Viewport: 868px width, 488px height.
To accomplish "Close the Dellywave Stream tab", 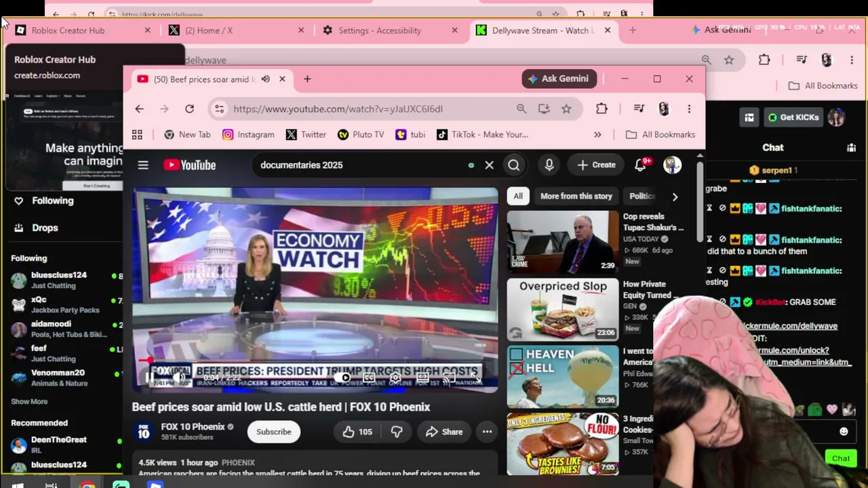I will pos(608,30).
